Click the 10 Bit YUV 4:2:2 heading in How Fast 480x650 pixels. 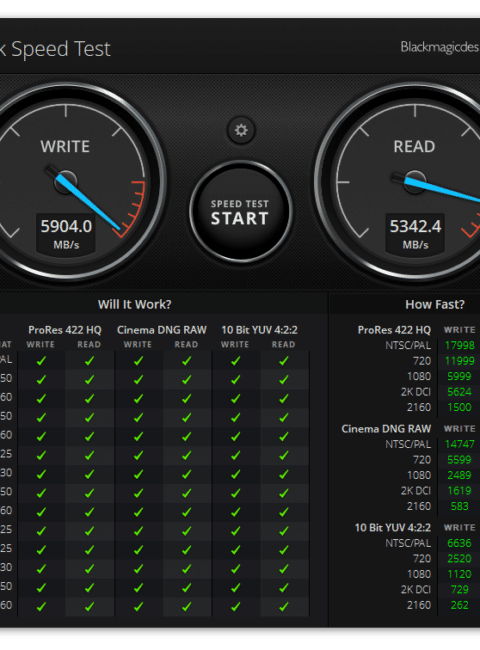click(393, 528)
